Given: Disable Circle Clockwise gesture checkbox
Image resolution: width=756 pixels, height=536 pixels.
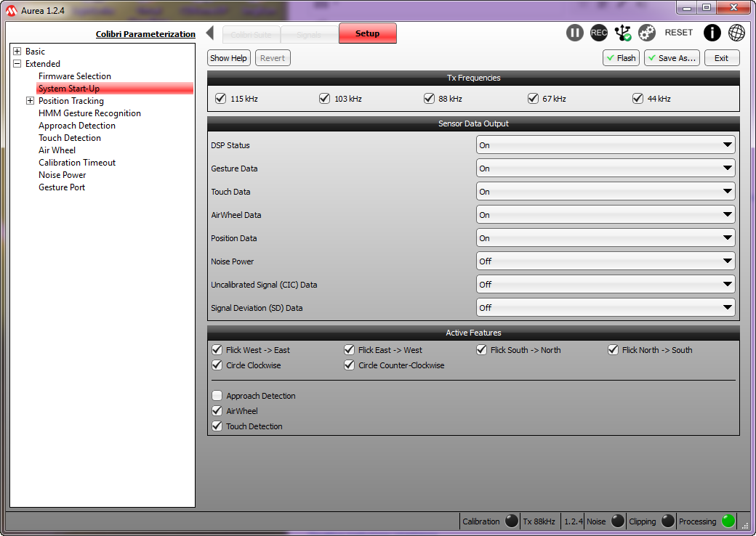Looking at the screenshot, I should 217,365.
